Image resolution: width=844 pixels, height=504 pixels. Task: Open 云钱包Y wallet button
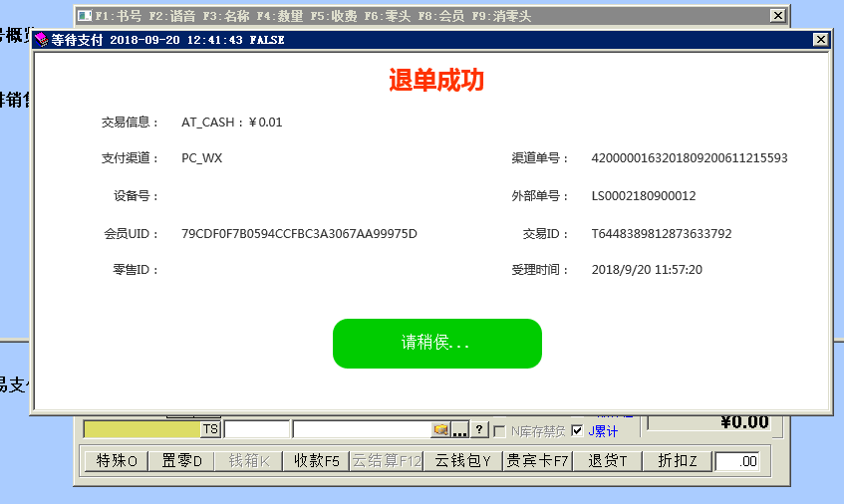[462, 461]
